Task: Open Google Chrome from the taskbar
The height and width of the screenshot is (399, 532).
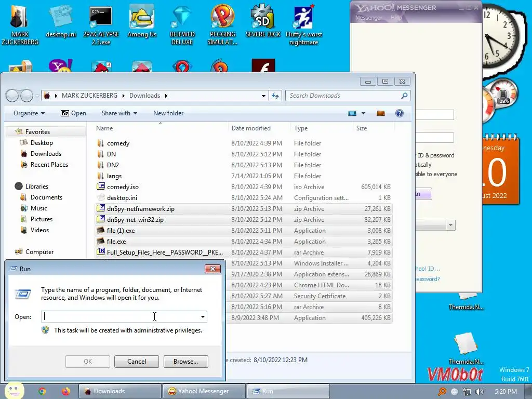Action: 42,391
